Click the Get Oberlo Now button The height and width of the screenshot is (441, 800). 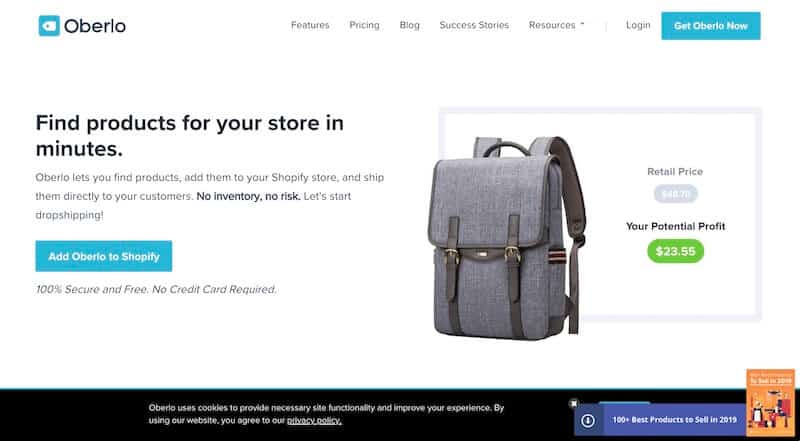711,26
